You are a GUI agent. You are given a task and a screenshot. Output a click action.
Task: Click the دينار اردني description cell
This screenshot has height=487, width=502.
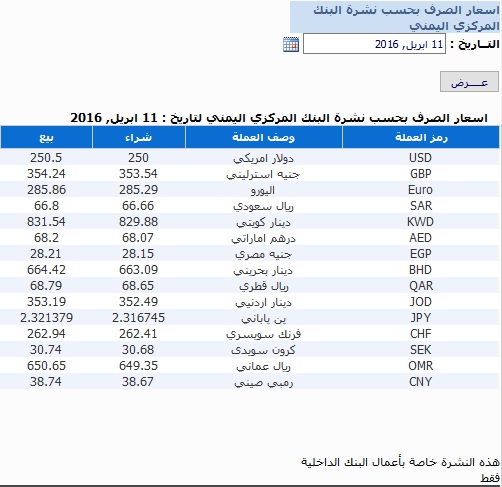[263, 302]
